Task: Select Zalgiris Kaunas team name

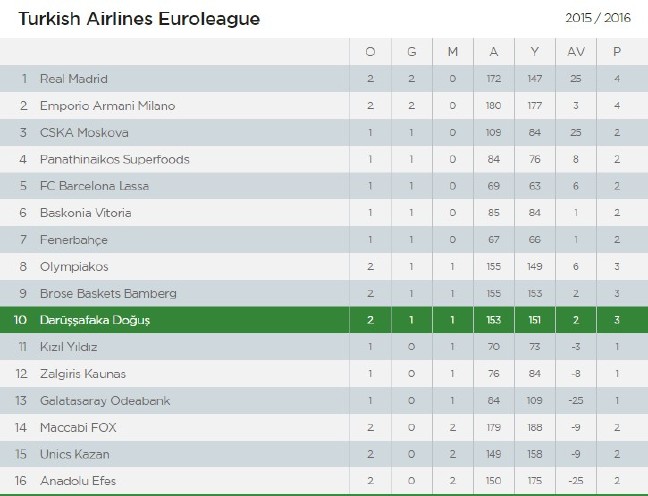Action: point(82,373)
